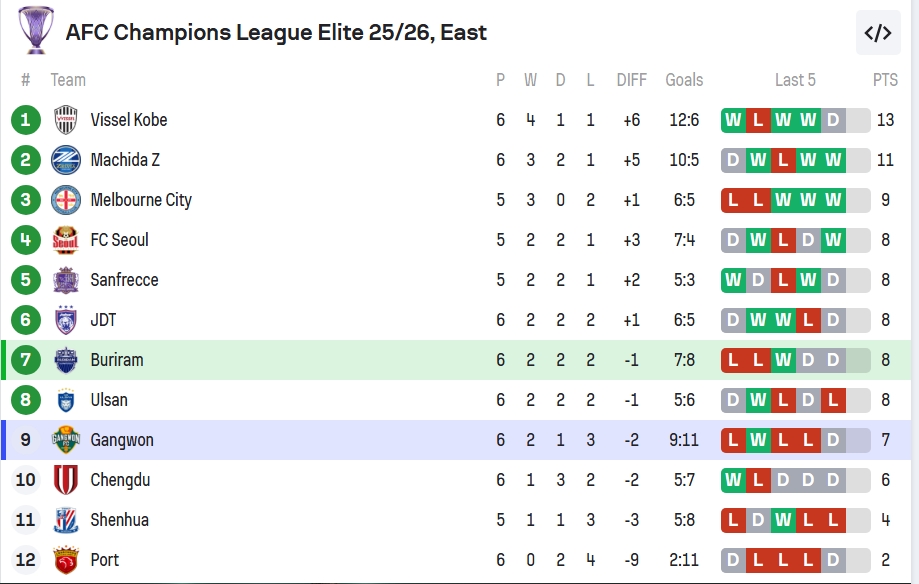Click the Vissel Kobe club crest
This screenshot has height=584, width=919.
pos(66,120)
